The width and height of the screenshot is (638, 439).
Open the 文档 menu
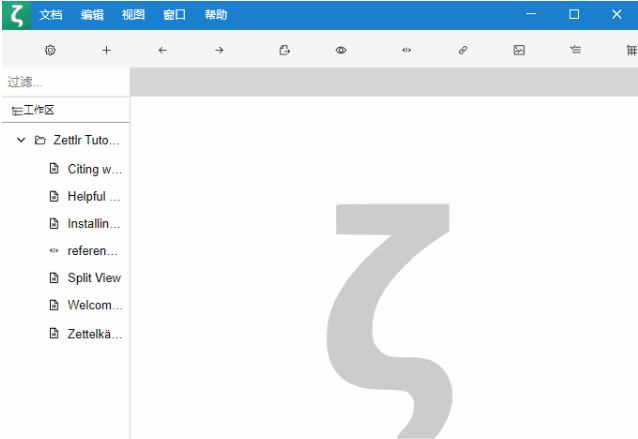(50, 15)
